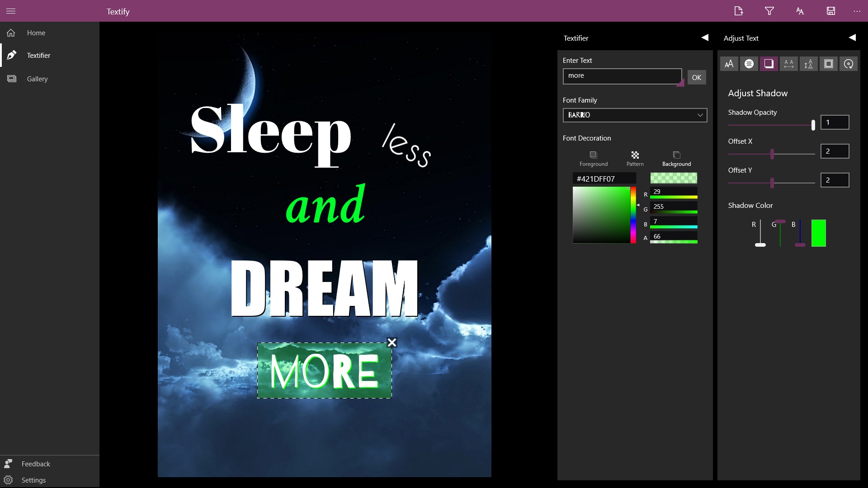The height and width of the screenshot is (488, 868).
Task: Collapse the Adjust Text panel arrow
Action: pyautogui.click(x=852, y=38)
